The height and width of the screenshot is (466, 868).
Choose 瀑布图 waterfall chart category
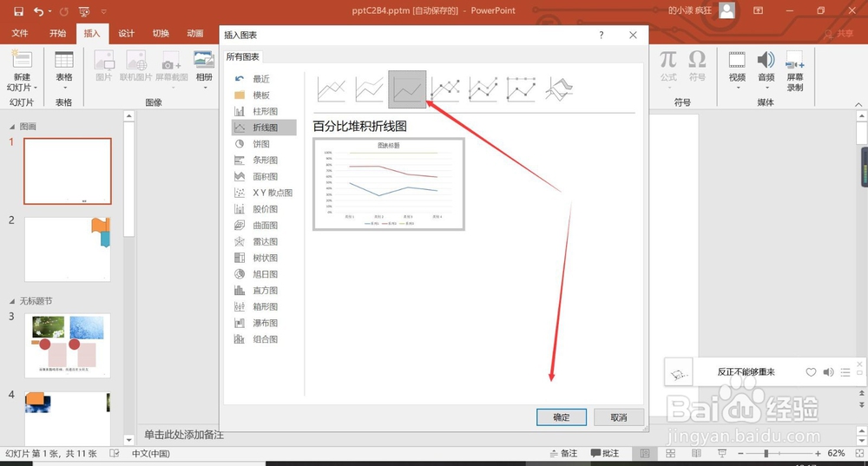[x=264, y=323]
